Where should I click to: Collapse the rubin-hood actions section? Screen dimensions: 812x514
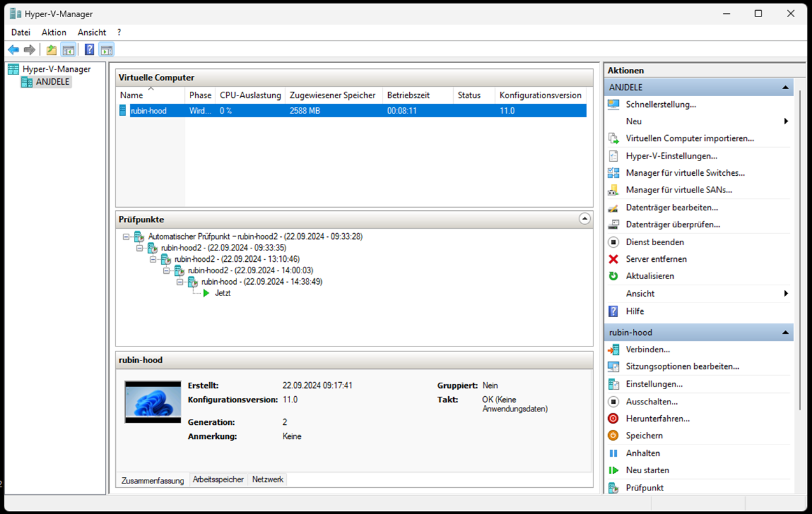(x=785, y=332)
